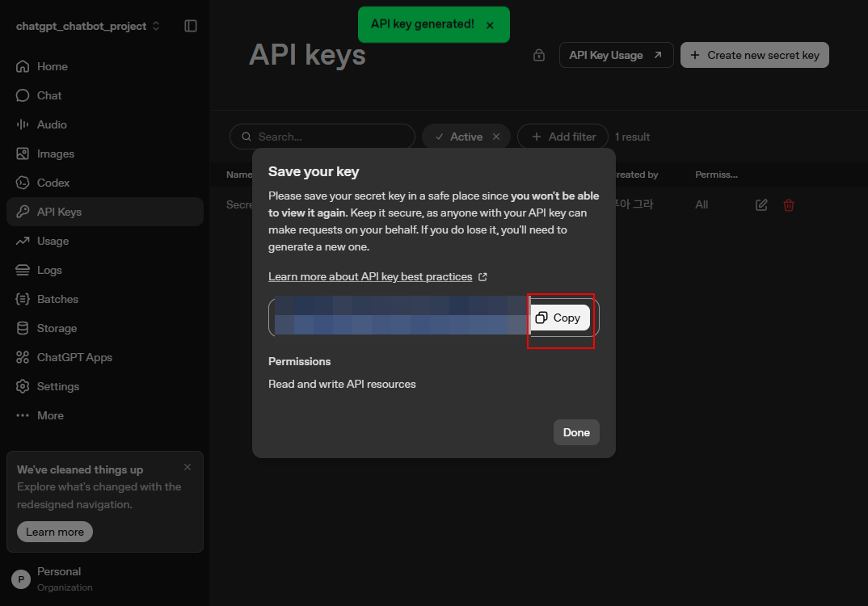Open the Logs page
The image size is (868, 606).
click(104, 270)
